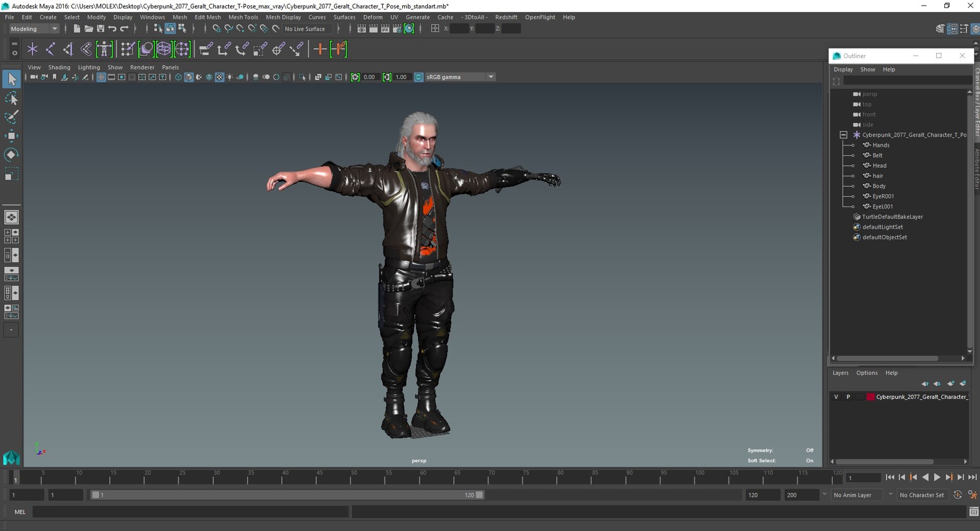Click the MEL command line input

pyautogui.click(x=190, y=512)
